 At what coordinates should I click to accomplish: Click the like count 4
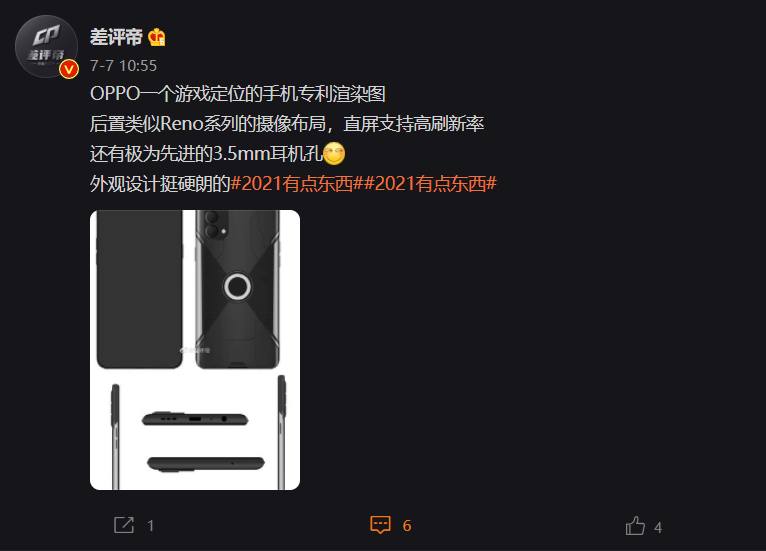[x=658, y=527]
